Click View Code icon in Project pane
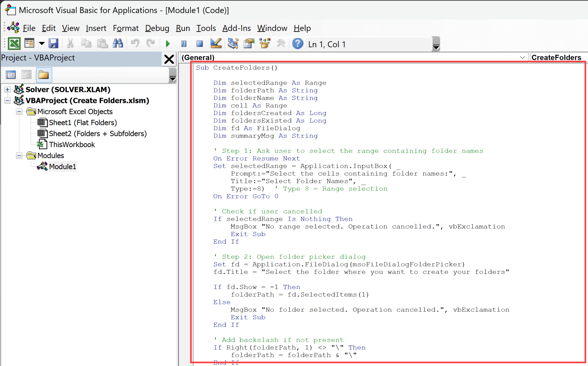 point(11,75)
